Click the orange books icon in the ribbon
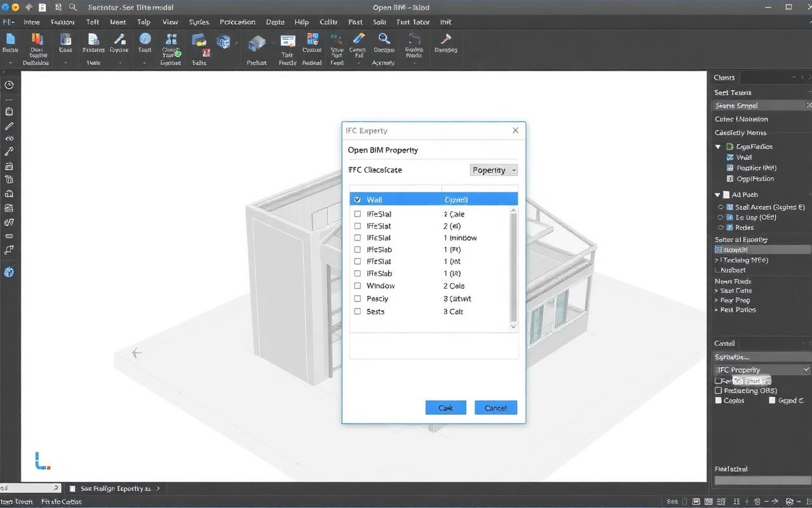This screenshot has height=508, width=812. (x=36, y=39)
